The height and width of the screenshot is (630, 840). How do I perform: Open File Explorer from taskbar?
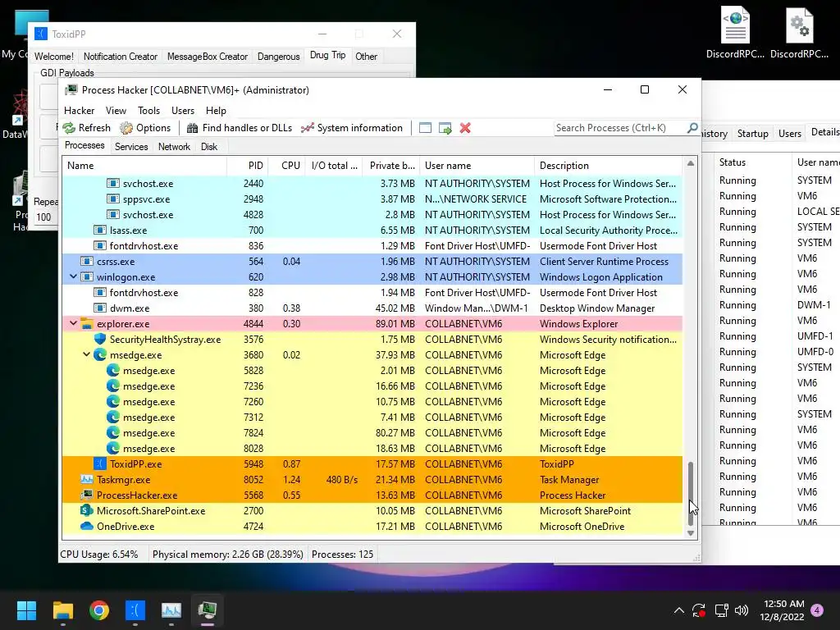(x=62, y=610)
